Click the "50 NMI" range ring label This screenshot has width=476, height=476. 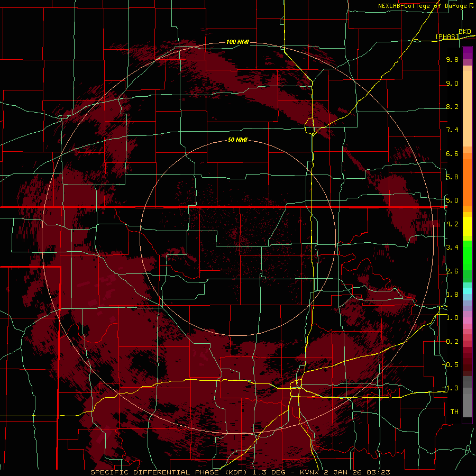click(x=237, y=140)
